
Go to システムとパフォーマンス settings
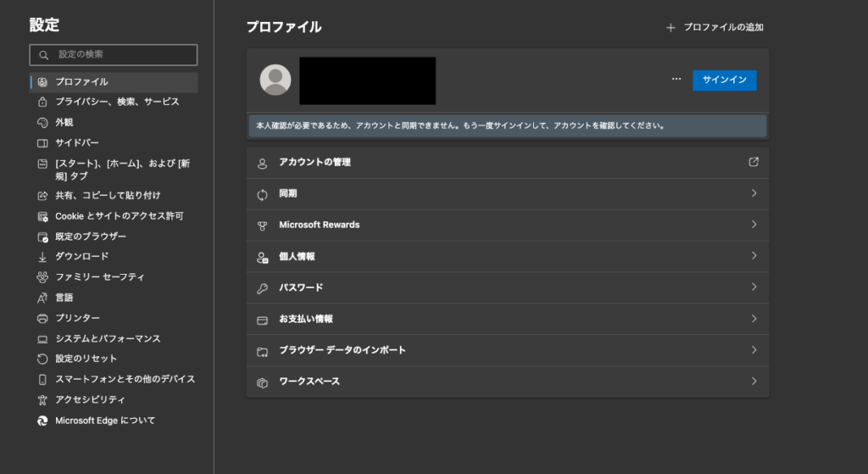(108, 338)
